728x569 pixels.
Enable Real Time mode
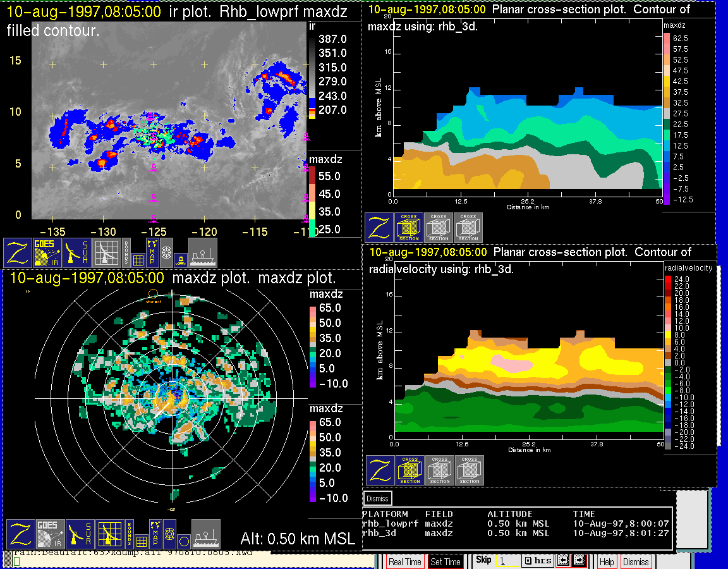[x=404, y=561]
